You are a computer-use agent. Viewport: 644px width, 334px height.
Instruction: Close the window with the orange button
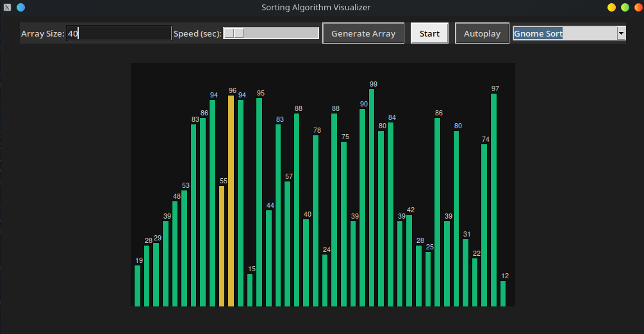click(x=639, y=8)
